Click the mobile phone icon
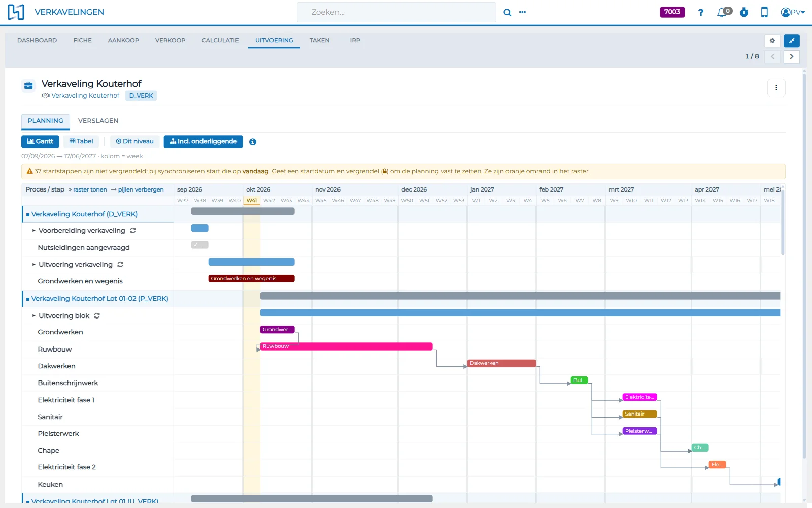This screenshot has height=508, width=812. pyautogui.click(x=764, y=12)
